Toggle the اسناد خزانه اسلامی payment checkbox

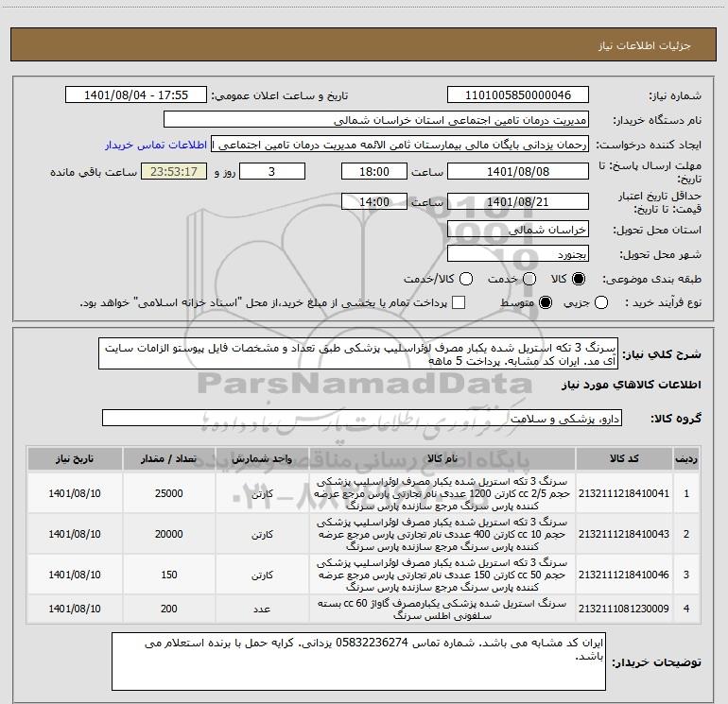point(459,302)
